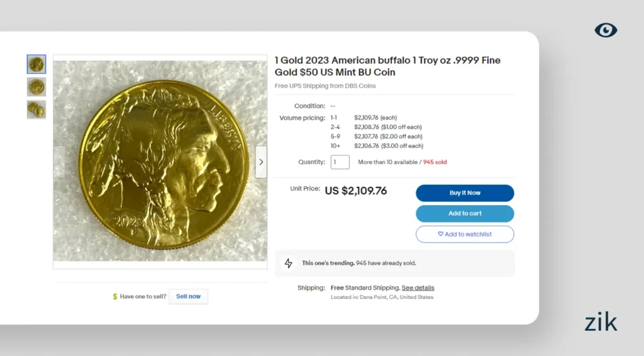Select the first coin thumbnail
Image resolution: width=644 pixels, height=356 pixels.
pos(36,64)
